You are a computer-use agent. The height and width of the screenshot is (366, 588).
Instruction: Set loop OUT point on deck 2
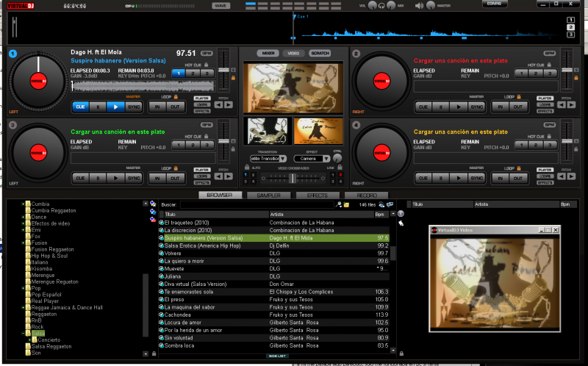517,107
